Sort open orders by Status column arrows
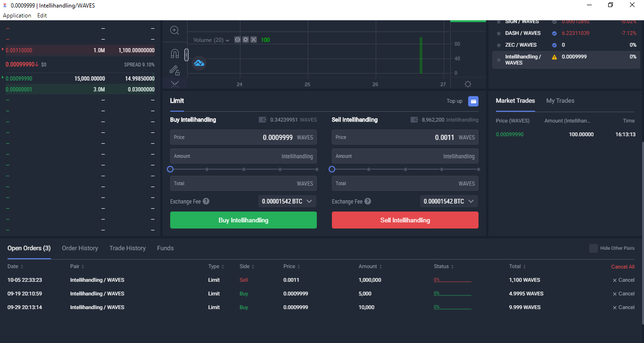The width and height of the screenshot is (644, 343). tap(453, 267)
